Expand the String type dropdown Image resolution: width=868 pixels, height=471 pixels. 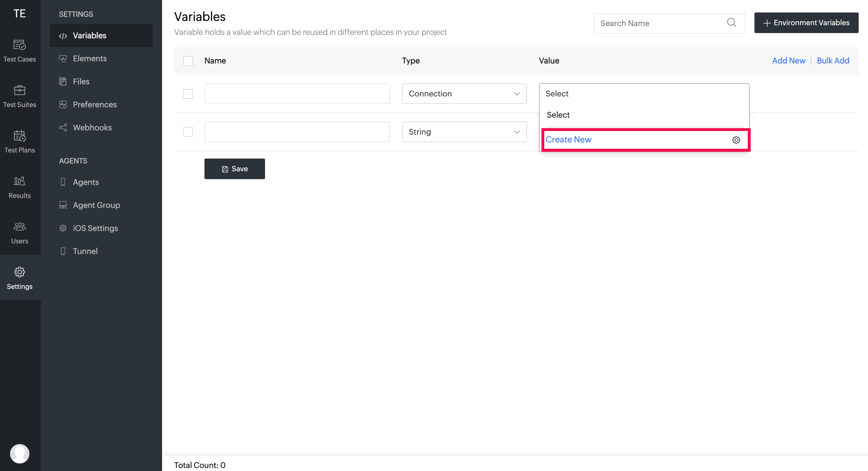tap(464, 132)
